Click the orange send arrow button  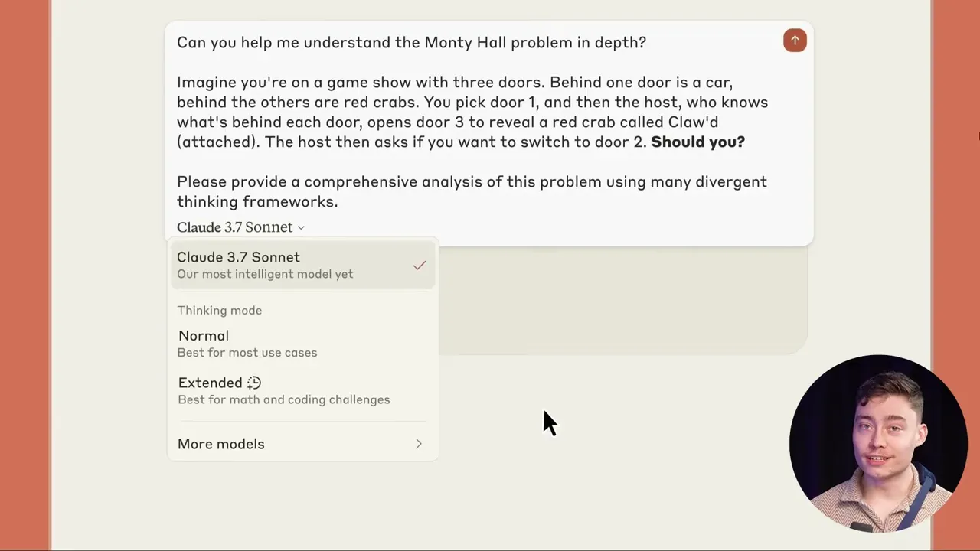click(x=795, y=41)
